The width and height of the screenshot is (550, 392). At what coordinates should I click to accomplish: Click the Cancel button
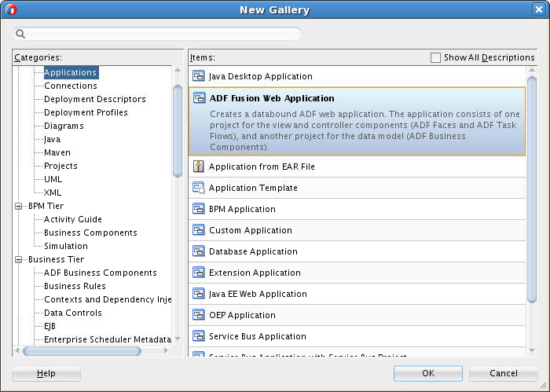pyautogui.click(x=504, y=373)
